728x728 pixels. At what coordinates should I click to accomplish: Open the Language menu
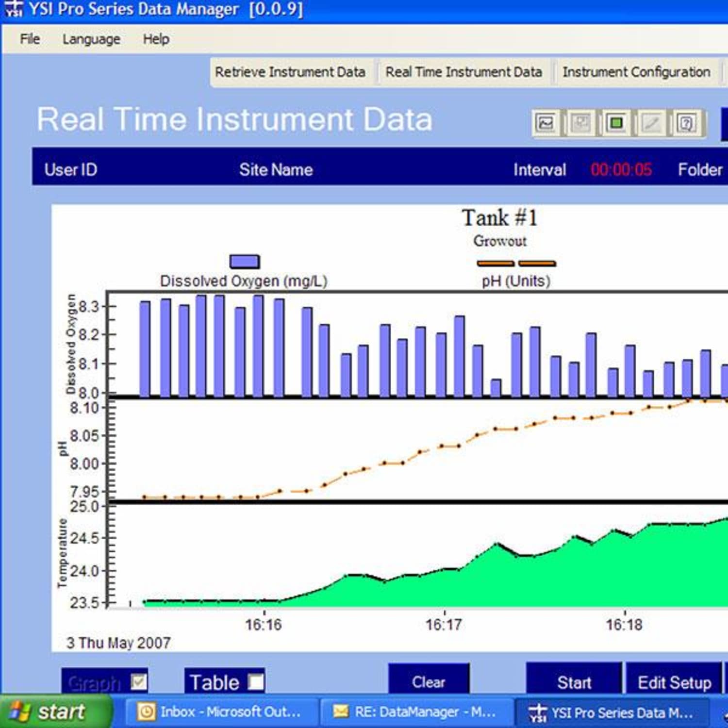(91, 39)
